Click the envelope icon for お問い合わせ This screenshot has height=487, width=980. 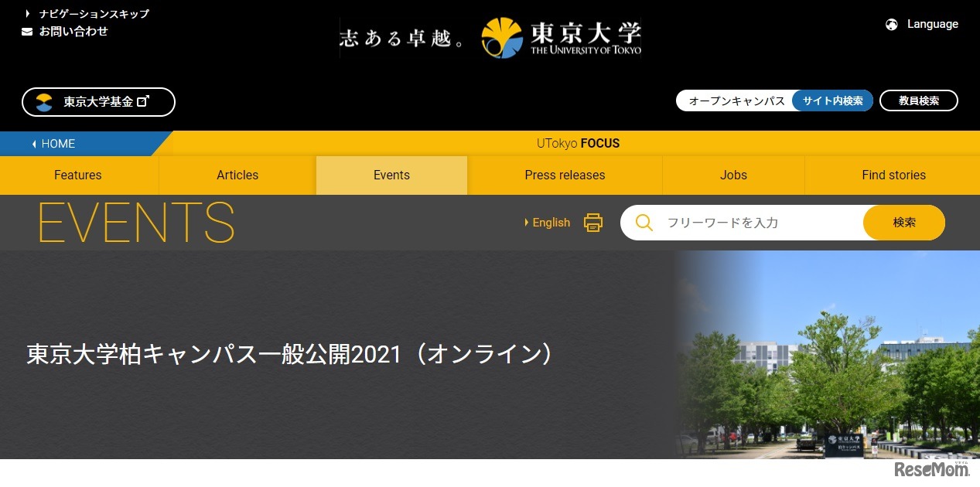click(27, 32)
